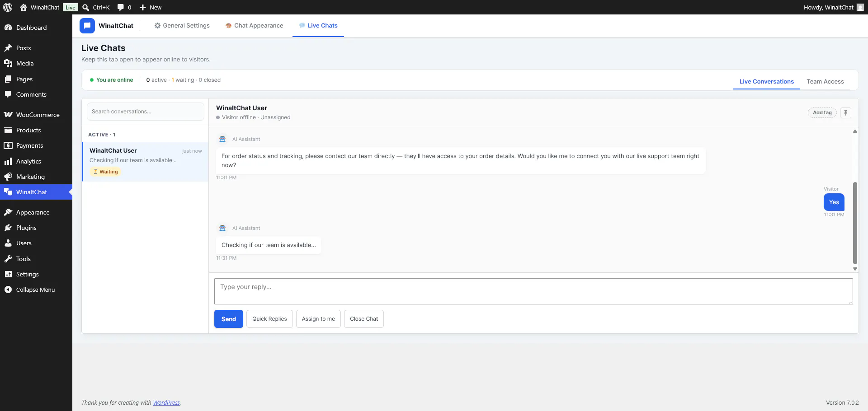The height and width of the screenshot is (411, 868).
Task: Click the visitor's Yes message bubble
Action: point(834,202)
